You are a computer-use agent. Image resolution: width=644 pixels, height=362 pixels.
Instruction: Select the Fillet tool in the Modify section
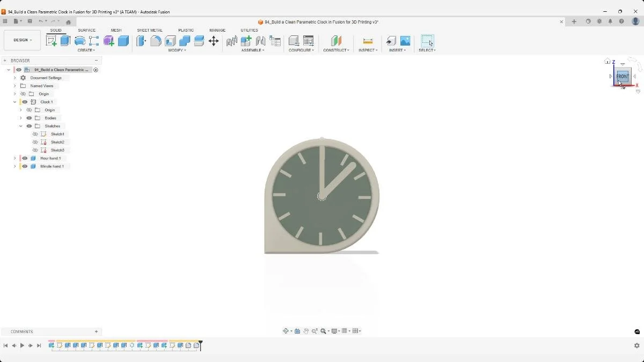[155, 41]
